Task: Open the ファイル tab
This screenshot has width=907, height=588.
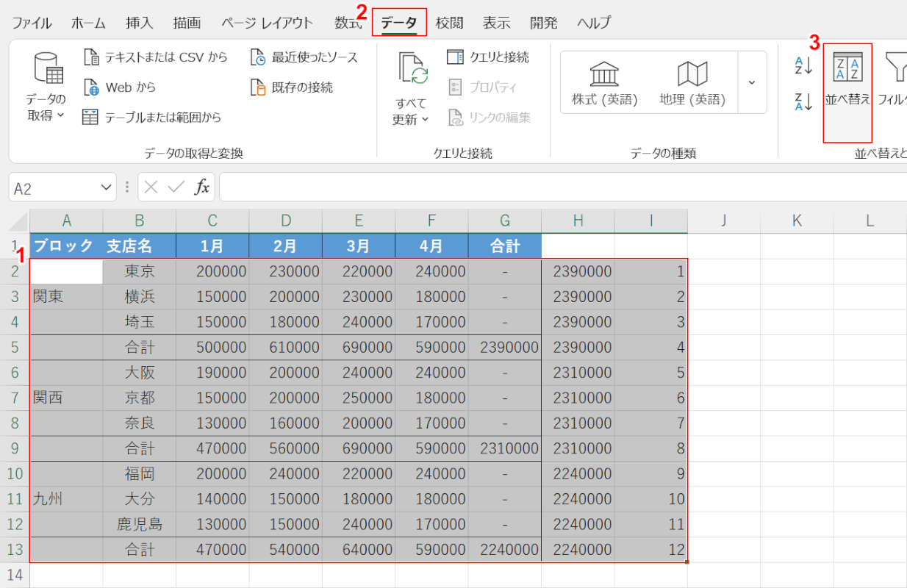Action: tap(32, 23)
